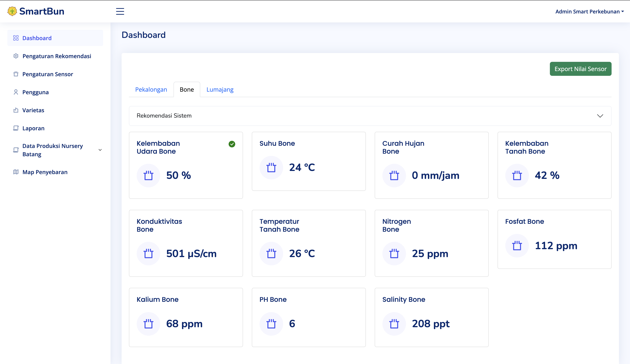Click sensor icon in PH Bone card

[x=271, y=324]
